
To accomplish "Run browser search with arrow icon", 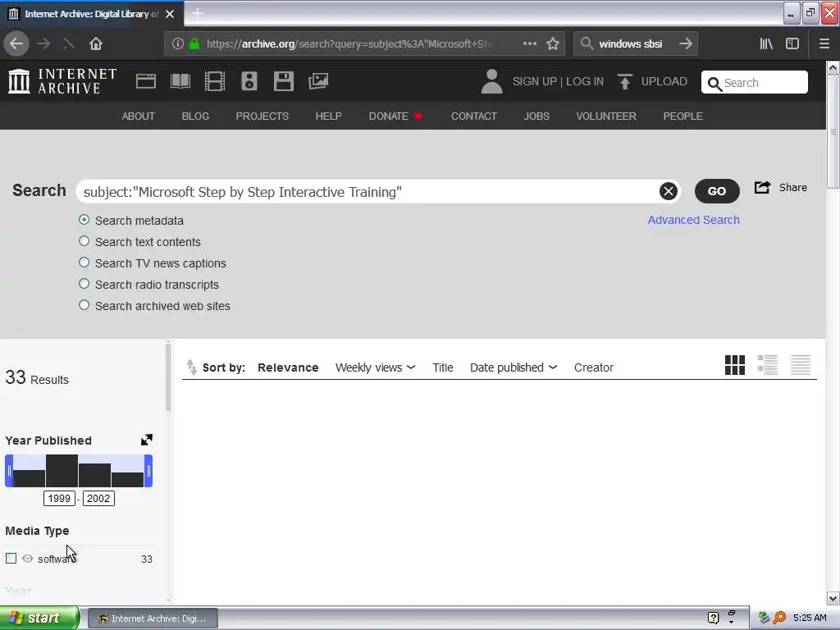I will (686, 43).
